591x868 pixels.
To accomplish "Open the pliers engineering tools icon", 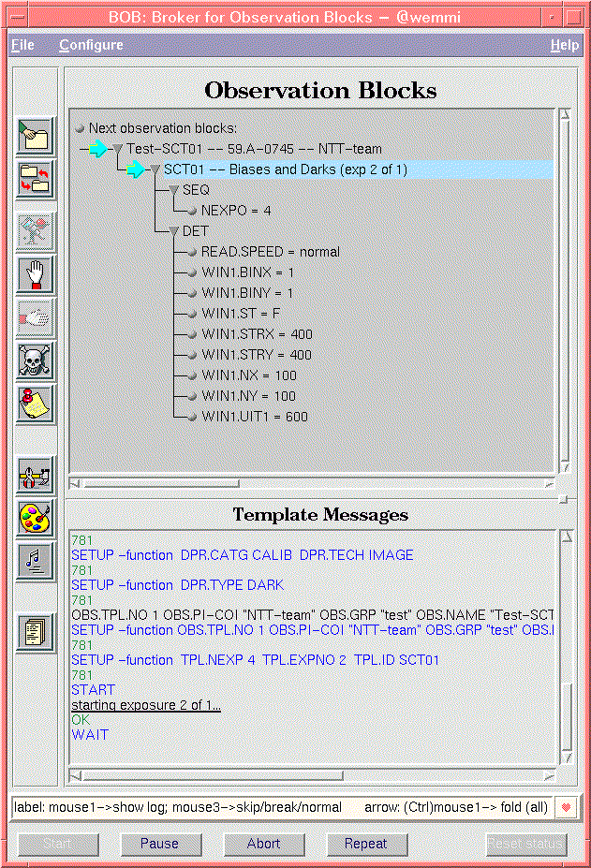I will [36, 475].
